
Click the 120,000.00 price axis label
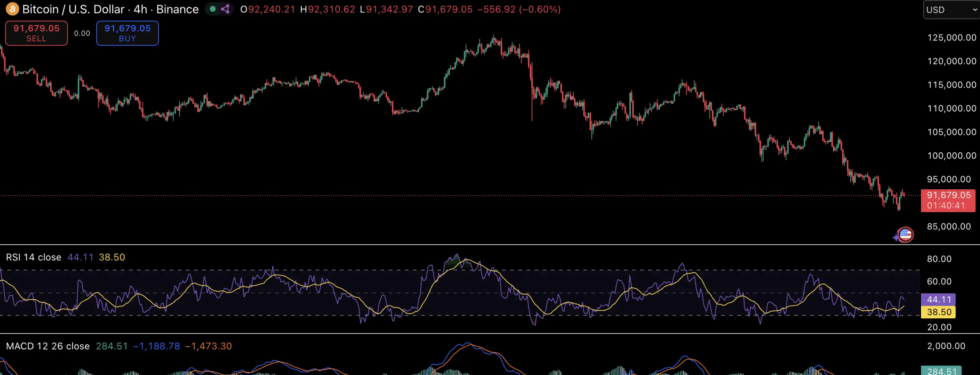[952, 61]
